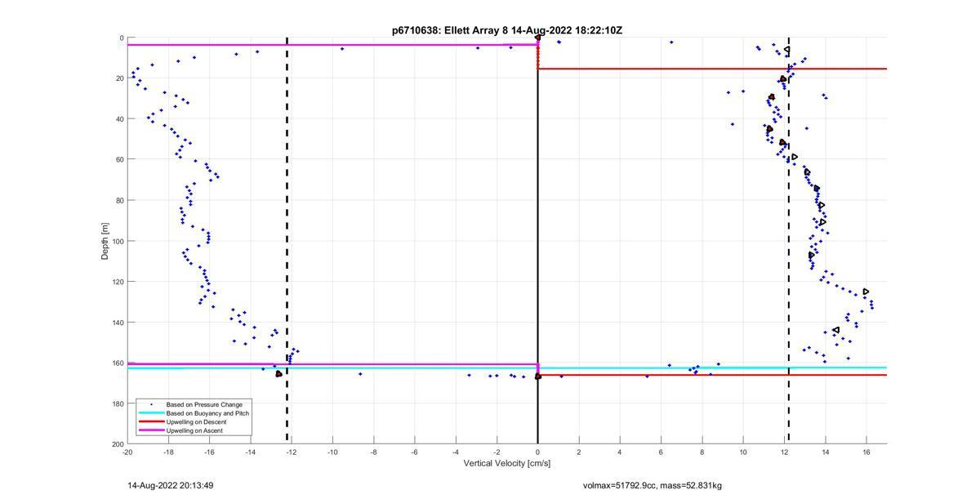Click the x-axis tick label '-6'
This screenshot has width=980, height=499.
pyautogui.click(x=415, y=452)
